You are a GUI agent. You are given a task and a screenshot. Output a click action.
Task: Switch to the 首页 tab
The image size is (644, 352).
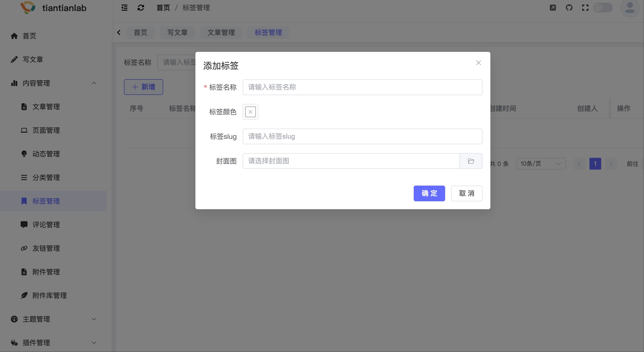[x=141, y=32]
